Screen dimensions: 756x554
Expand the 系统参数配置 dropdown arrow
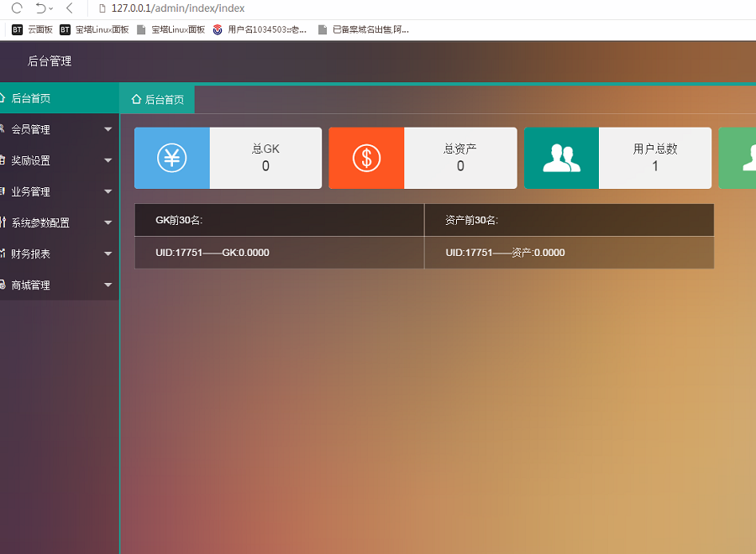[x=108, y=222]
